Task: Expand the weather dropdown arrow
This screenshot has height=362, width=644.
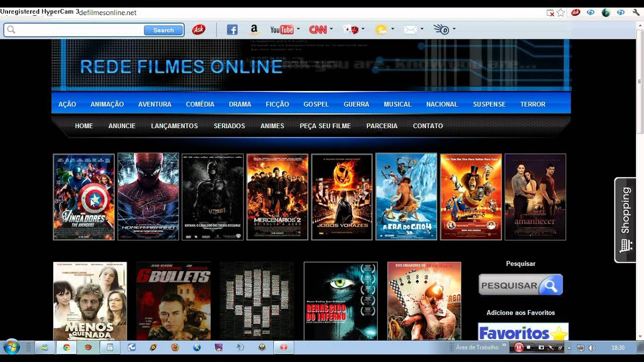Action: tap(392, 29)
